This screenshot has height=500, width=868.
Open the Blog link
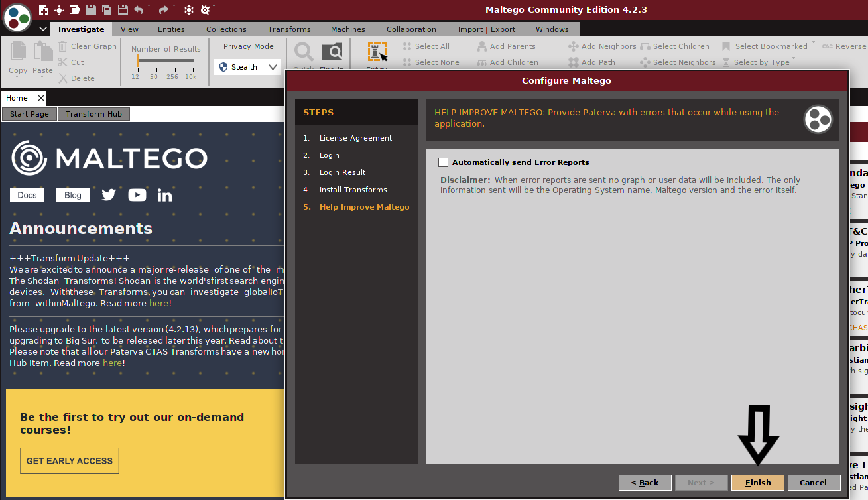click(73, 195)
